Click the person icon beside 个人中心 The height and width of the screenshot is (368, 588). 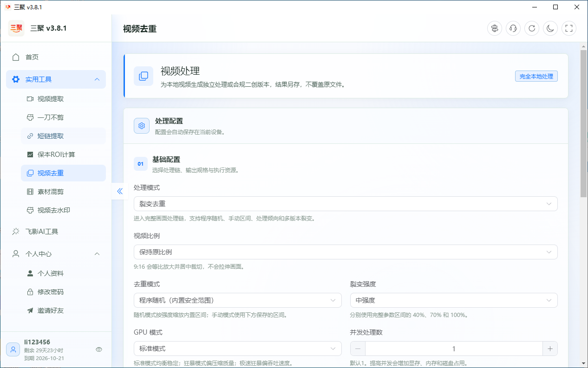pos(16,254)
